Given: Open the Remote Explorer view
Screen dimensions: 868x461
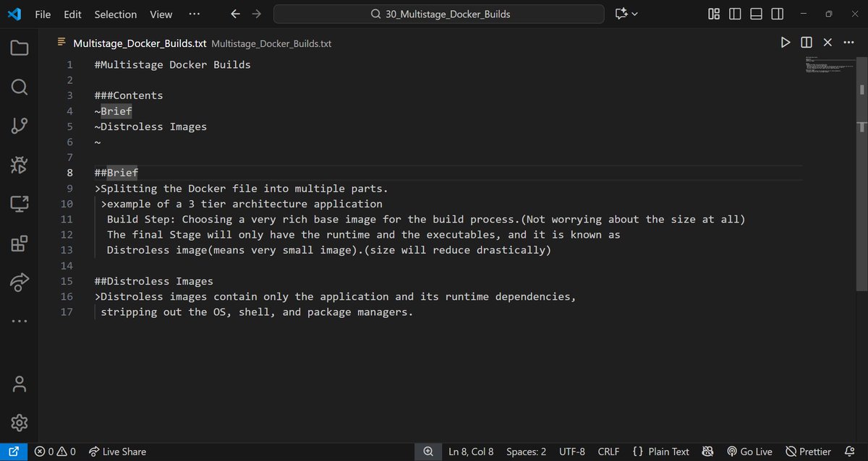Looking at the screenshot, I should click(20, 204).
